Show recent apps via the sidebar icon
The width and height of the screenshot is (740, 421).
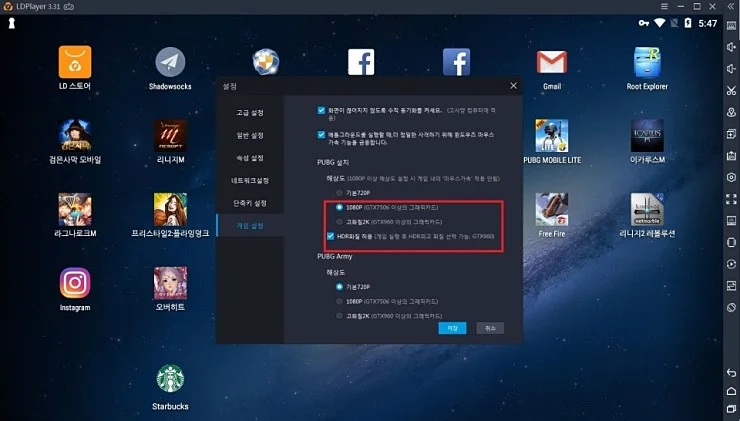click(x=731, y=409)
